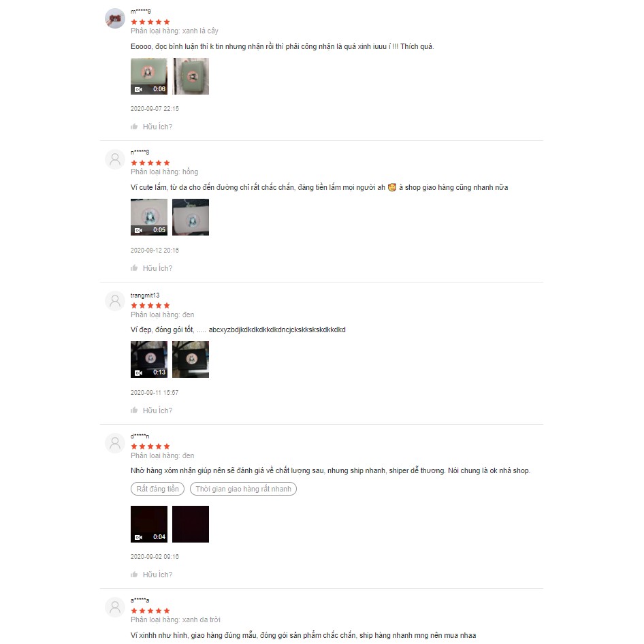This screenshot has width=644, height=644.
Task: Click thumbs-up icon under trangmit13's review
Action: (x=134, y=410)
